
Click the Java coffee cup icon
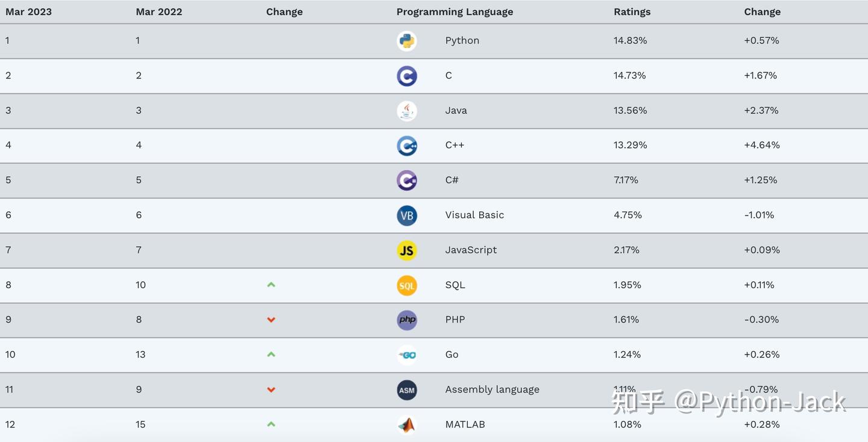[x=407, y=111]
